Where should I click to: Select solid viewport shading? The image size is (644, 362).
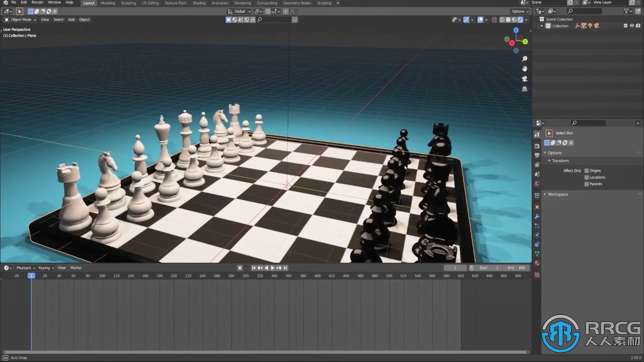[x=508, y=20]
